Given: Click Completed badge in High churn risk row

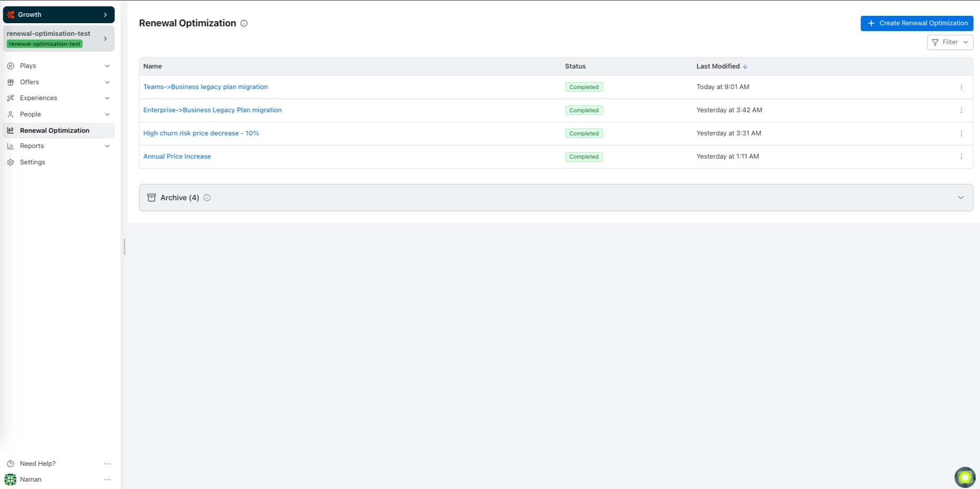Looking at the screenshot, I should point(584,133).
